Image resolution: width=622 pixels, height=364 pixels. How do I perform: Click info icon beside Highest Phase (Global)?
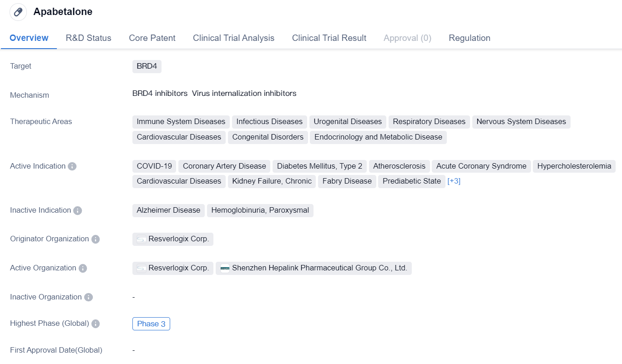click(x=96, y=324)
